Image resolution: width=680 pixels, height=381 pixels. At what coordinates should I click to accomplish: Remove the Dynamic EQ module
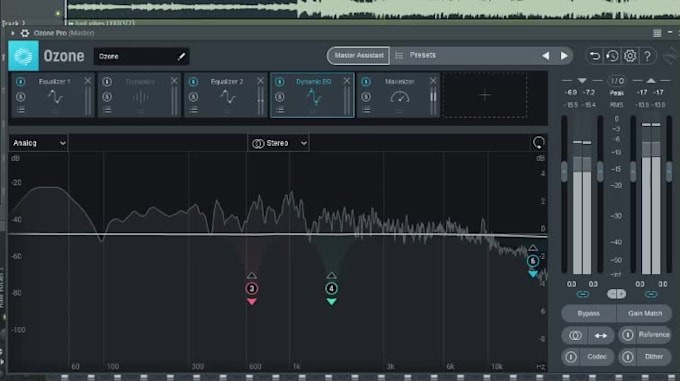pos(347,81)
